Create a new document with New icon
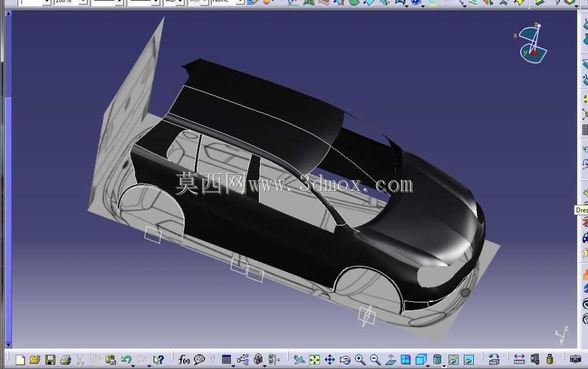 pyautogui.click(x=20, y=360)
